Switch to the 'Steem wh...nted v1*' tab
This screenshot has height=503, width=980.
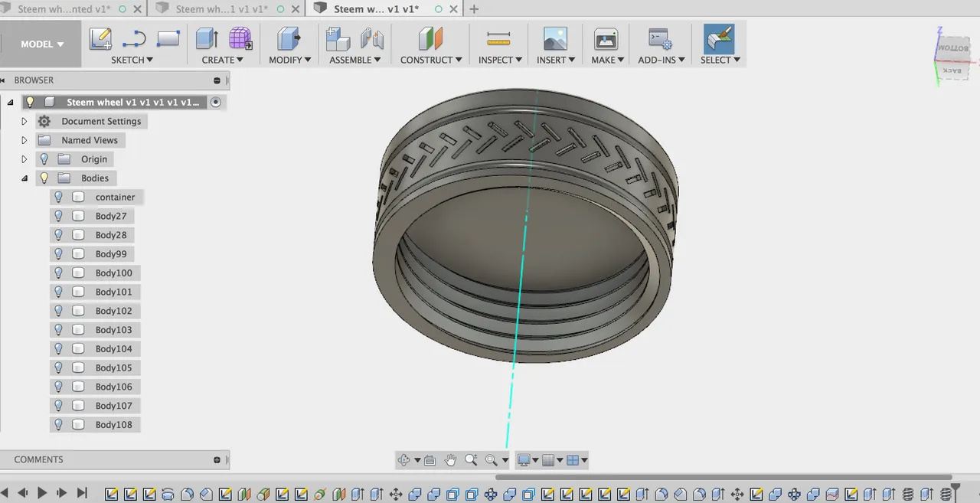click(x=64, y=9)
